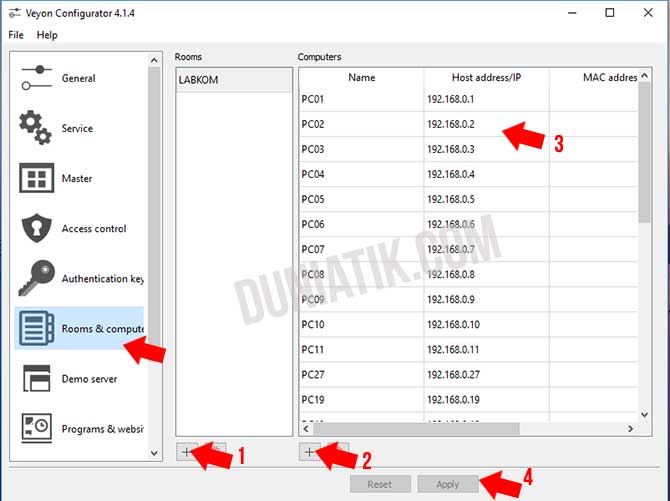Click computers table vertical scrollbar thumb
Screen dimensions: 670x501
click(644, 152)
